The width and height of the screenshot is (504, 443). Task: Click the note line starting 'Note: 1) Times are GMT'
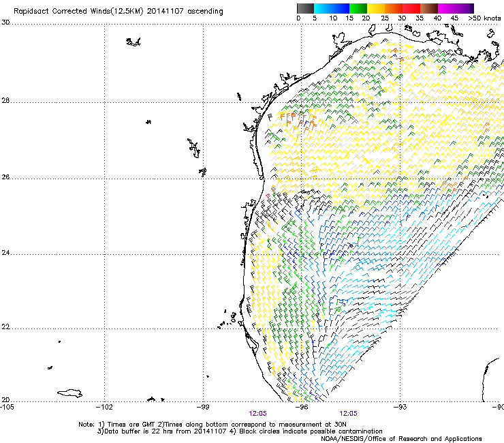click(212, 425)
